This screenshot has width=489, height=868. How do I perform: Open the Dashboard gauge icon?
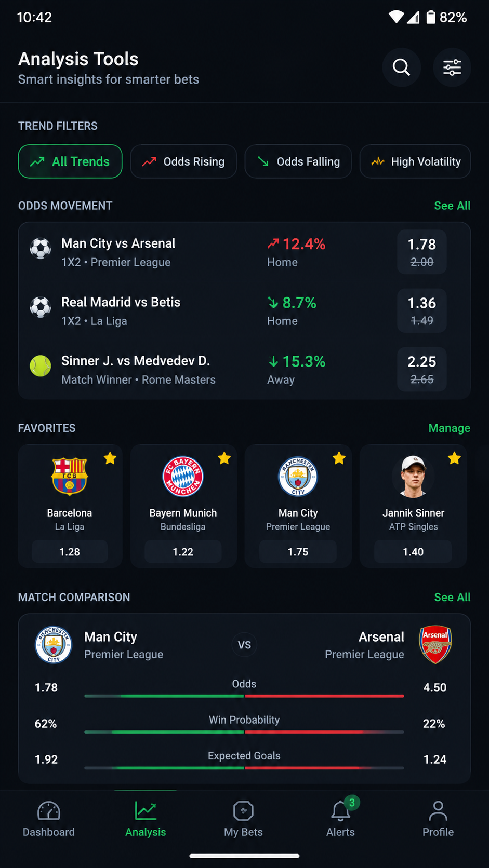click(x=49, y=811)
